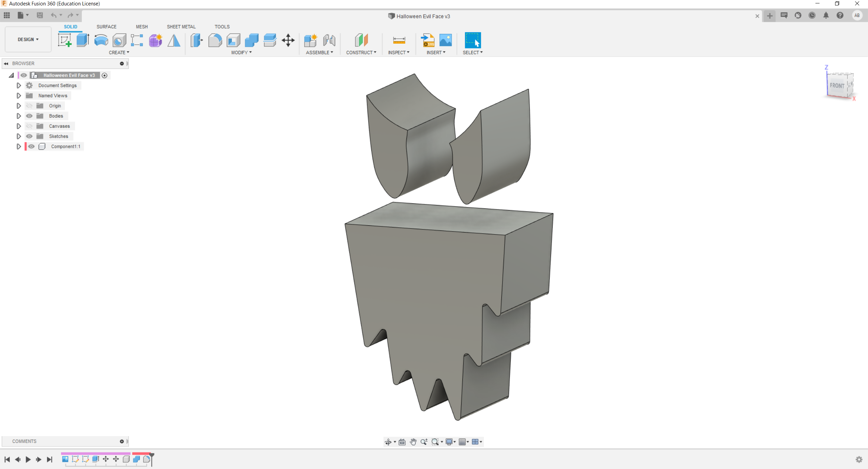Image resolution: width=868 pixels, height=469 pixels.
Task: Toggle visibility of Bodies folder
Action: (29, 116)
